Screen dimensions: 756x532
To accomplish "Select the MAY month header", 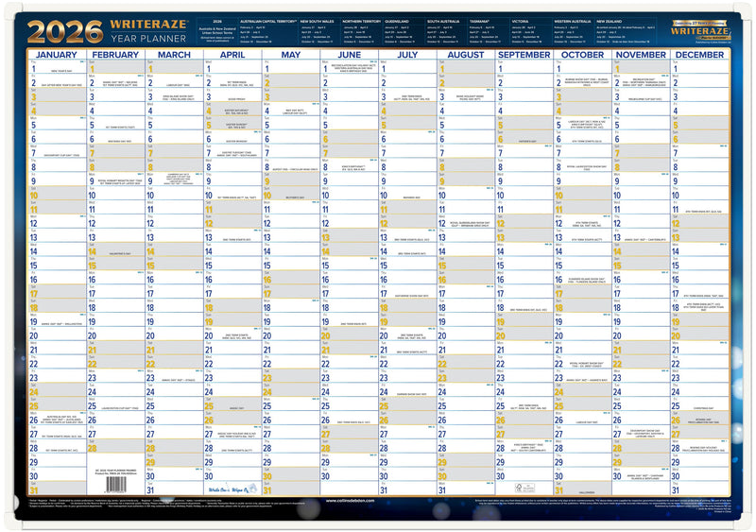I will pyautogui.click(x=291, y=55).
